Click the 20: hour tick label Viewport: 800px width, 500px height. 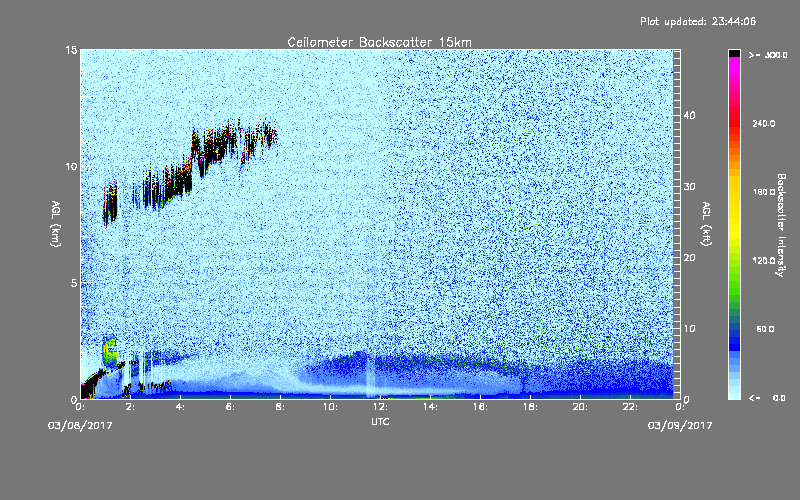(x=580, y=407)
